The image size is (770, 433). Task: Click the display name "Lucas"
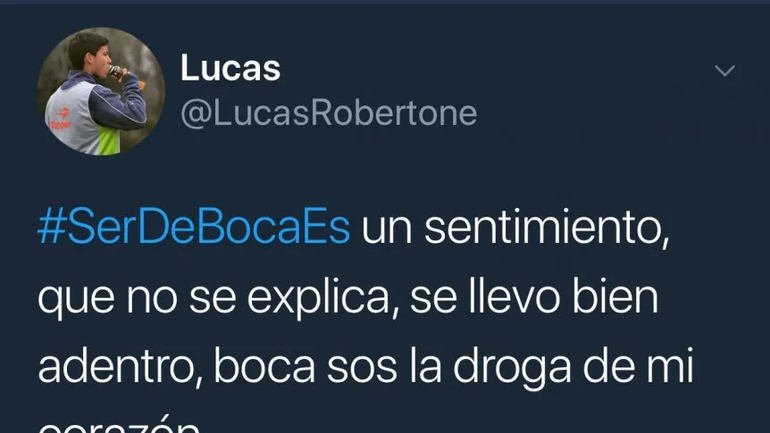[x=230, y=68]
